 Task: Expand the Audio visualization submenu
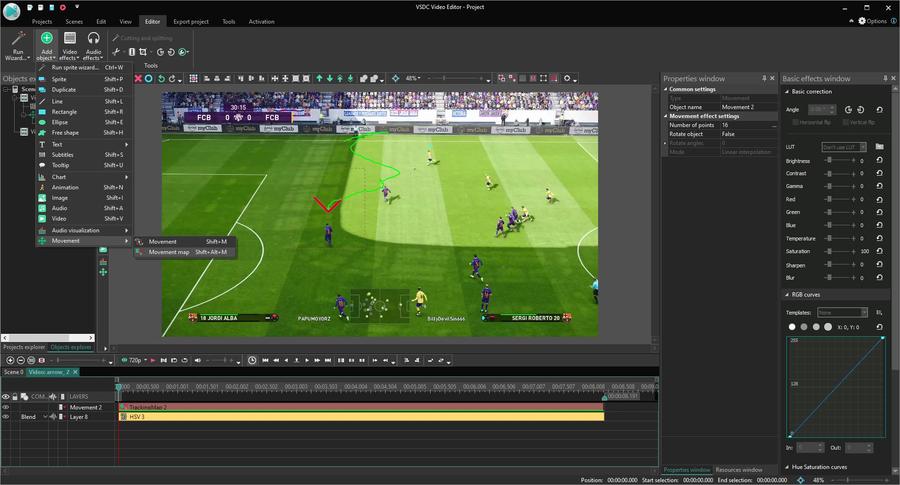[84, 230]
